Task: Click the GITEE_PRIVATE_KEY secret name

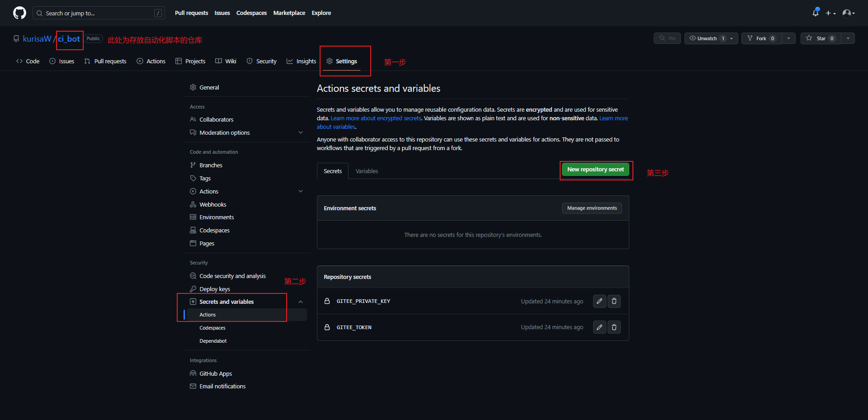Action: point(363,301)
